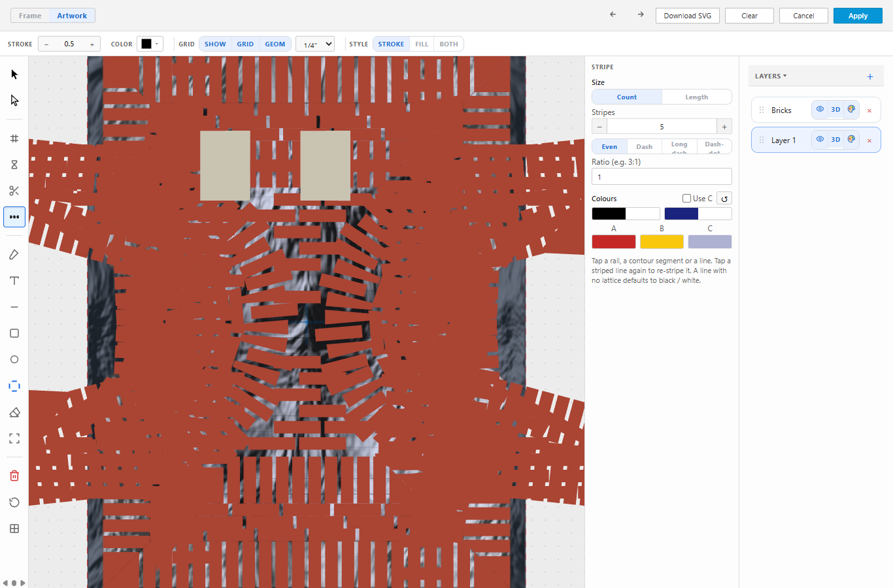
Task: Open the stroke color dropdown
Action: pyautogui.click(x=150, y=44)
